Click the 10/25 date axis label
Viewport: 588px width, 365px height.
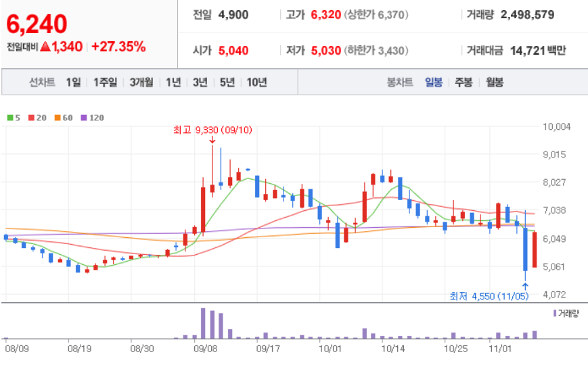click(x=455, y=349)
